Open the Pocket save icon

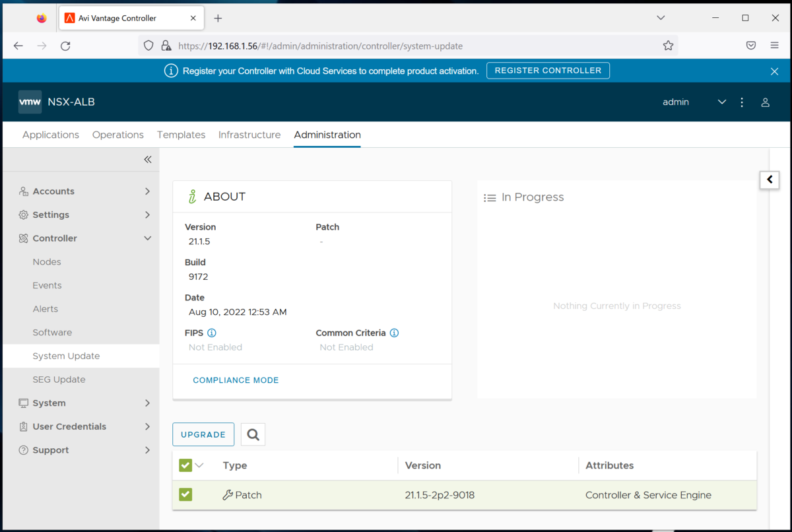point(751,46)
